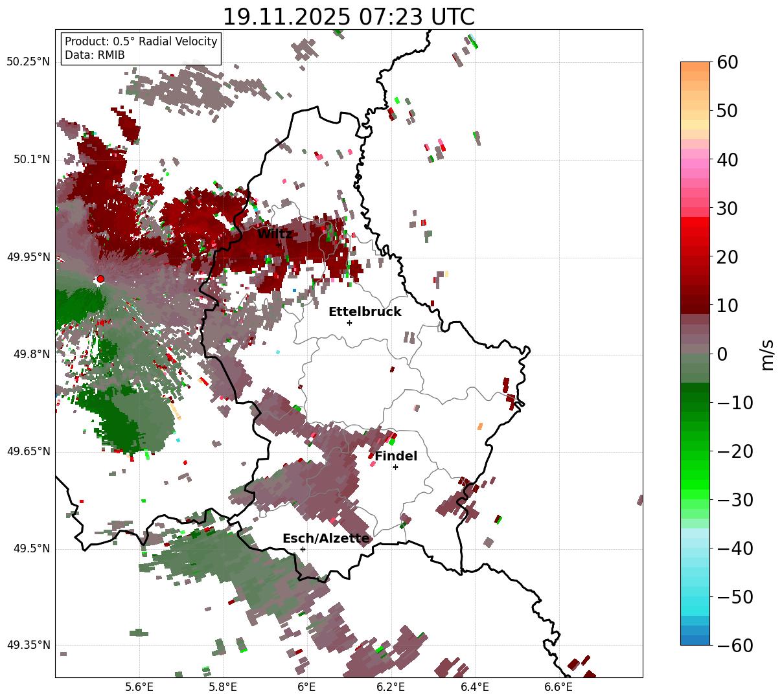Click the 50.25°N latitude label
The width and height of the screenshot is (782, 700).
(28, 62)
